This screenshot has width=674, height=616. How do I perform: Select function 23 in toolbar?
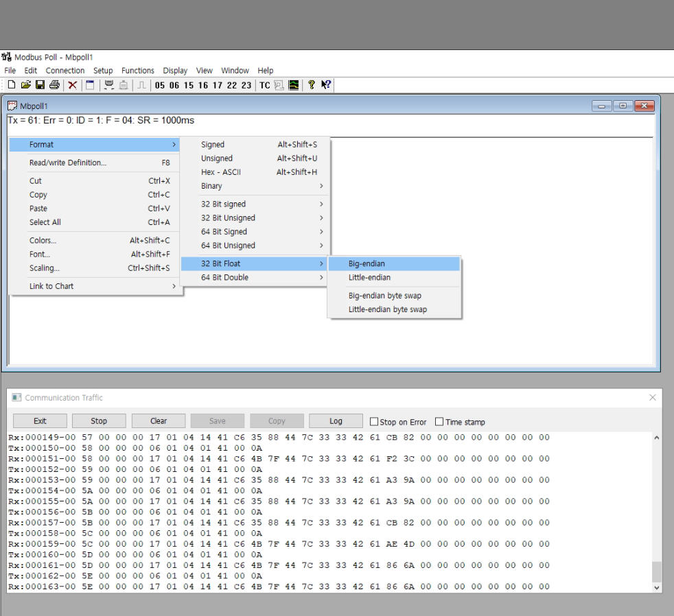click(x=246, y=86)
